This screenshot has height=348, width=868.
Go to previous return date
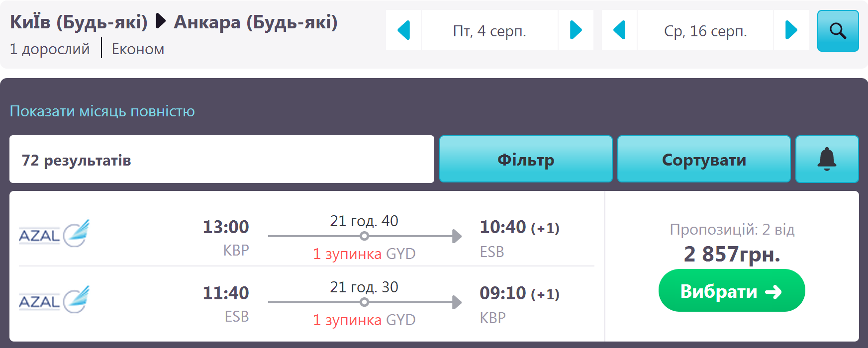[x=619, y=30]
